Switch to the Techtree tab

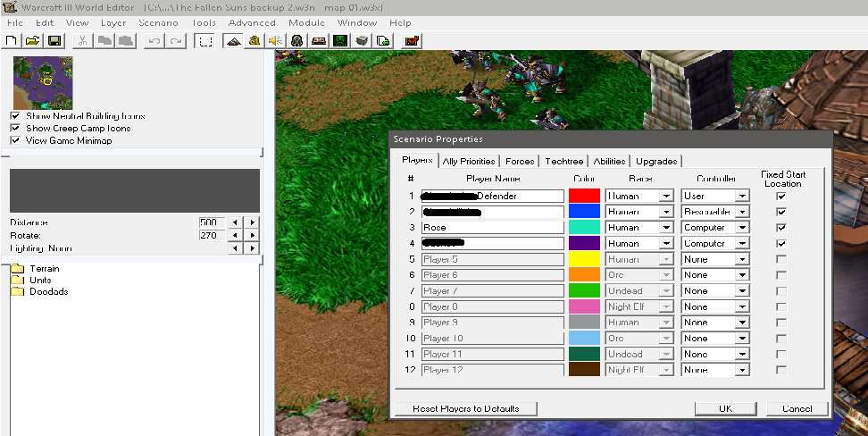[564, 161]
